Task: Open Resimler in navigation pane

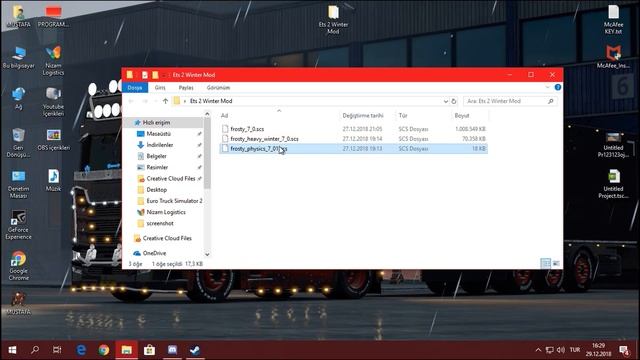Action: 157,167
